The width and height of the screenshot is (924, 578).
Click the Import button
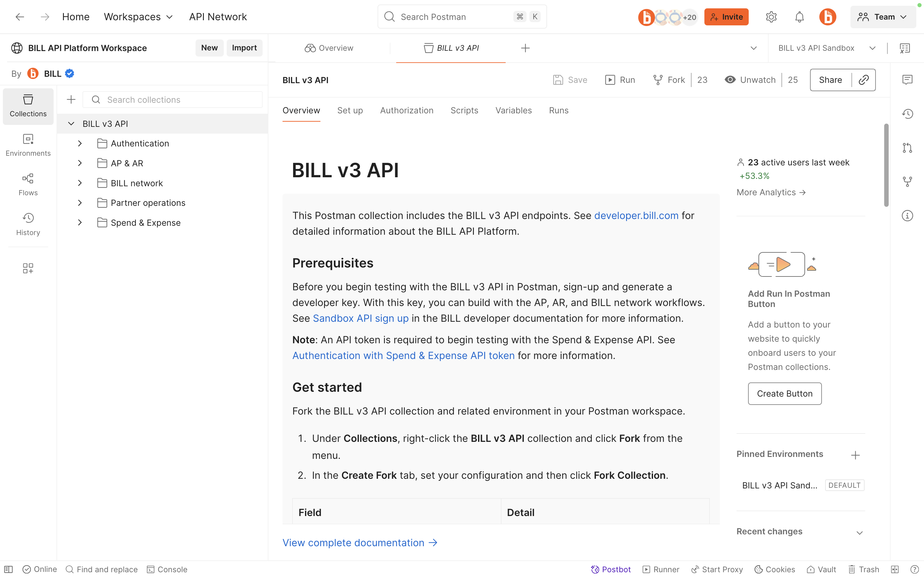click(x=244, y=48)
